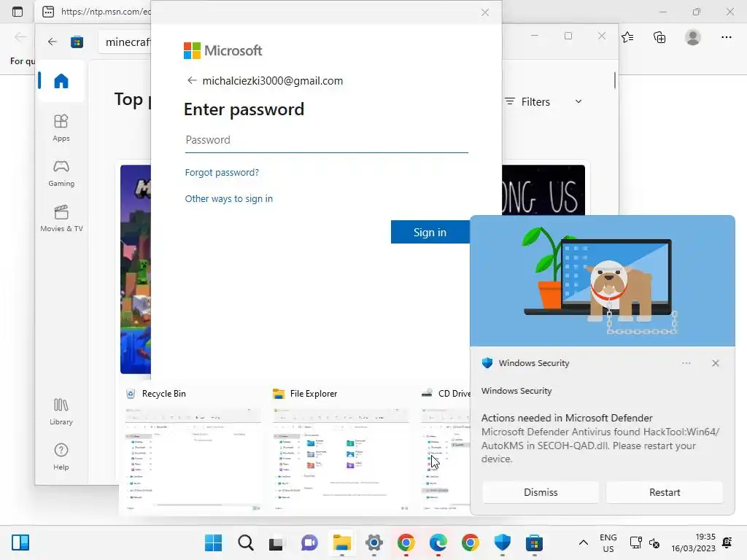This screenshot has height=560, width=747.
Task: Click Store page vertical scrollbar
Action: tap(614, 80)
